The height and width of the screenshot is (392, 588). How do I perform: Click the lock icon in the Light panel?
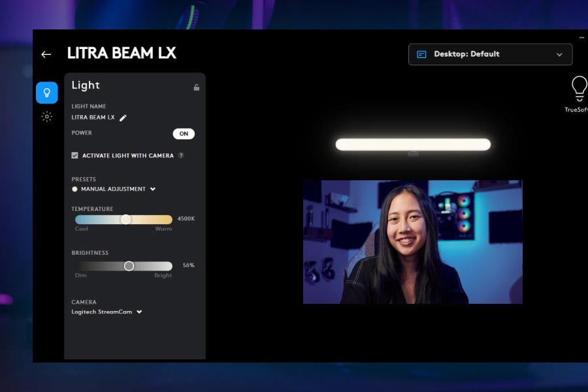(x=197, y=88)
